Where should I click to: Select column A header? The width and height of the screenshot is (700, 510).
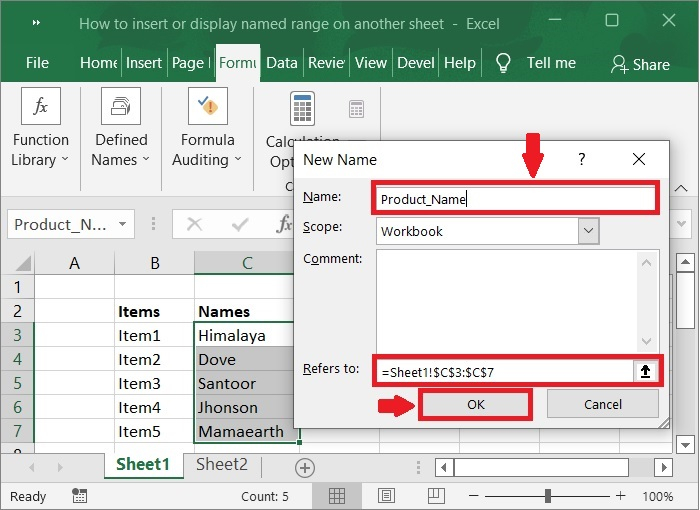[74, 263]
